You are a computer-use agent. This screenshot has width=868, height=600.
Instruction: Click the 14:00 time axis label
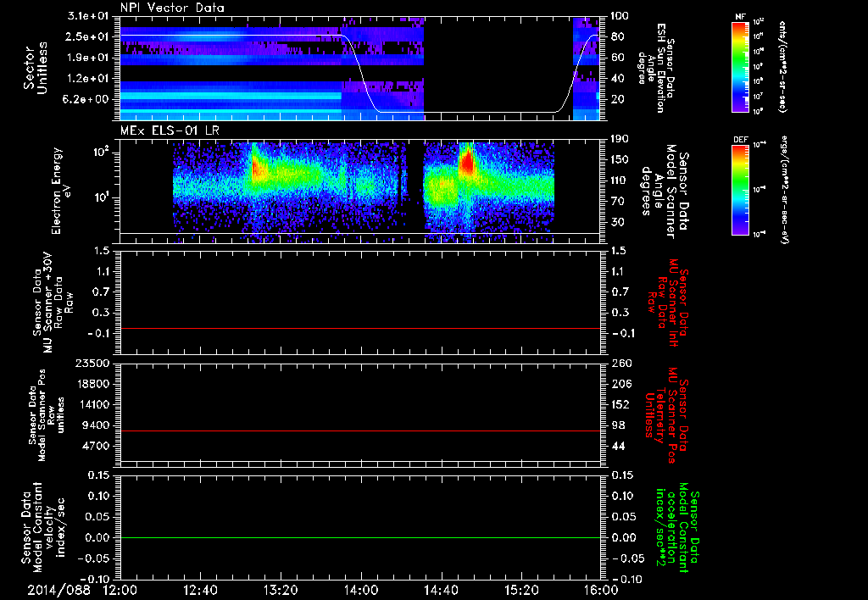361,590
